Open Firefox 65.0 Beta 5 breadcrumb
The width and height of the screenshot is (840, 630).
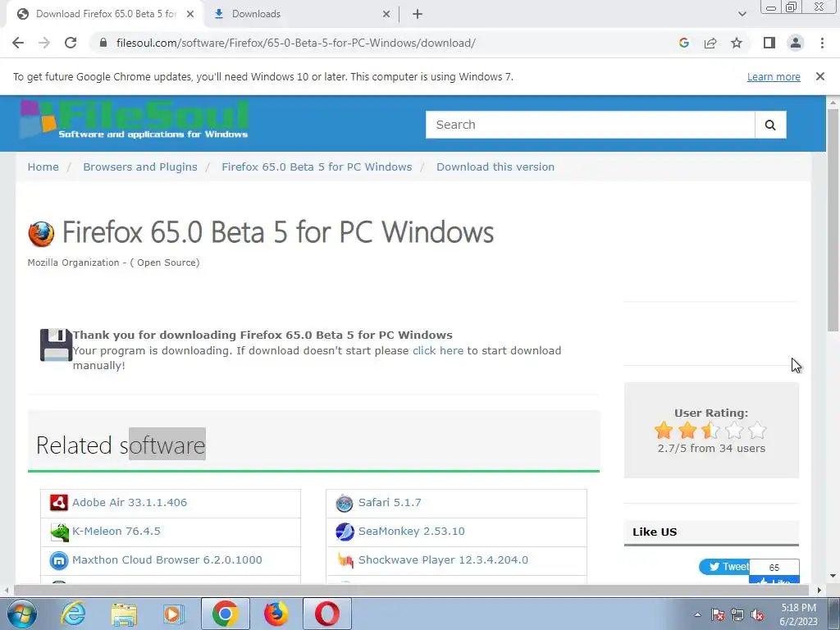tap(317, 167)
